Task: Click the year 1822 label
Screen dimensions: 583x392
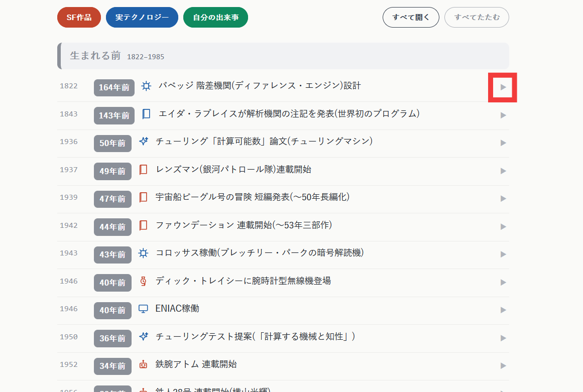Action: [69, 86]
